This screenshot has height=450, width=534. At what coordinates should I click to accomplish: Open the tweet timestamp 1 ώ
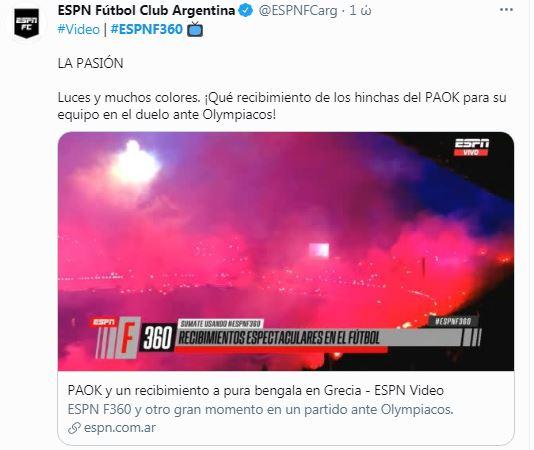pyautogui.click(x=360, y=11)
